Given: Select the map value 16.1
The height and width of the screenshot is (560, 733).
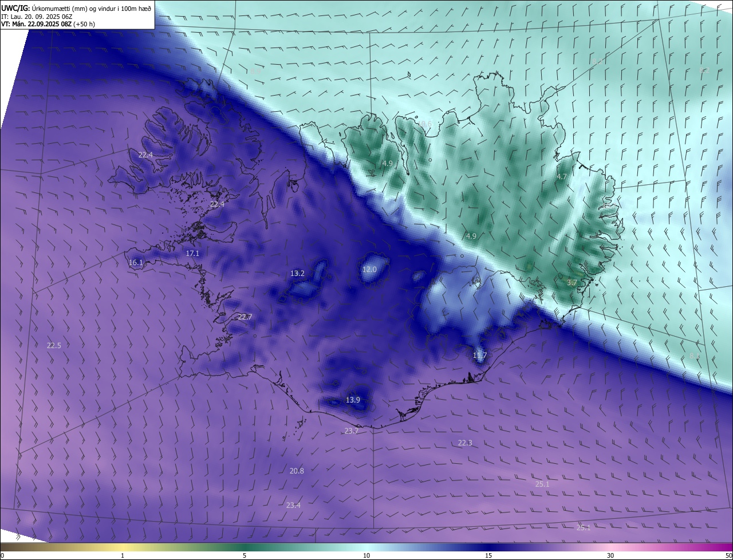Looking at the screenshot, I should [136, 263].
